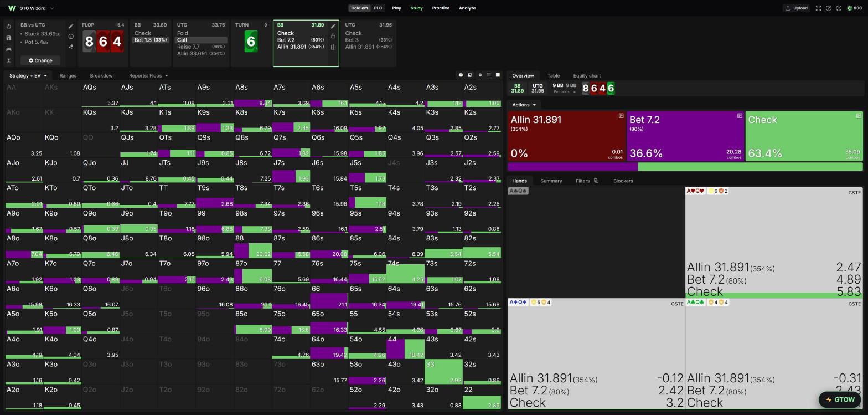This screenshot has height=415, width=868.
Task: Switch to the Ranges tab
Action: tap(68, 75)
